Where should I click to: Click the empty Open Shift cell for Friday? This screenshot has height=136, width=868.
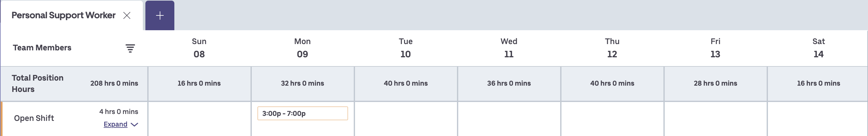click(715, 118)
